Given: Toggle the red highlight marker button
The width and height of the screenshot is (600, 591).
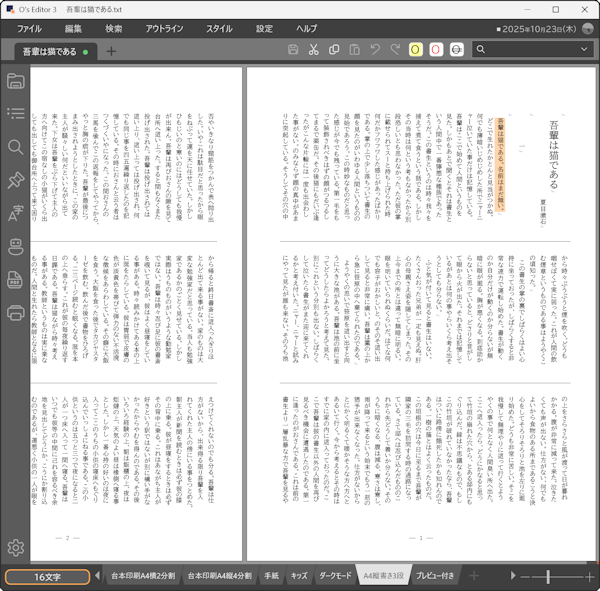Looking at the screenshot, I should [437, 50].
